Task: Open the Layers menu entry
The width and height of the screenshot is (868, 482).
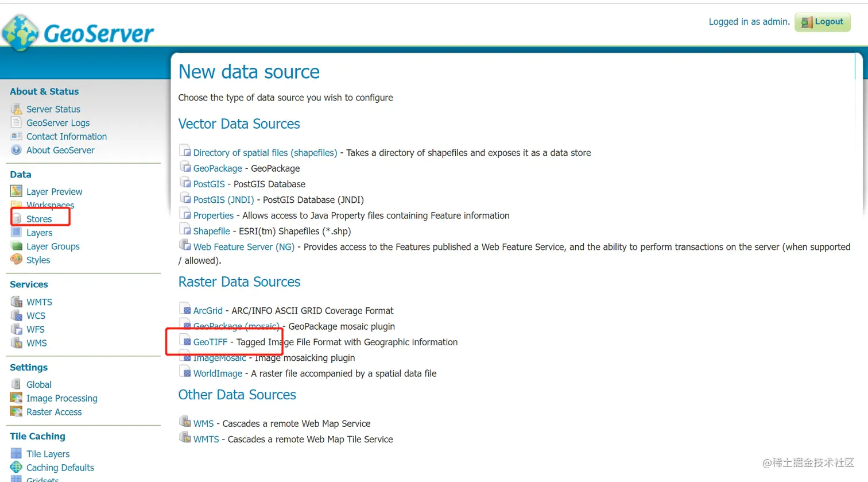Action: (x=39, y=233)
